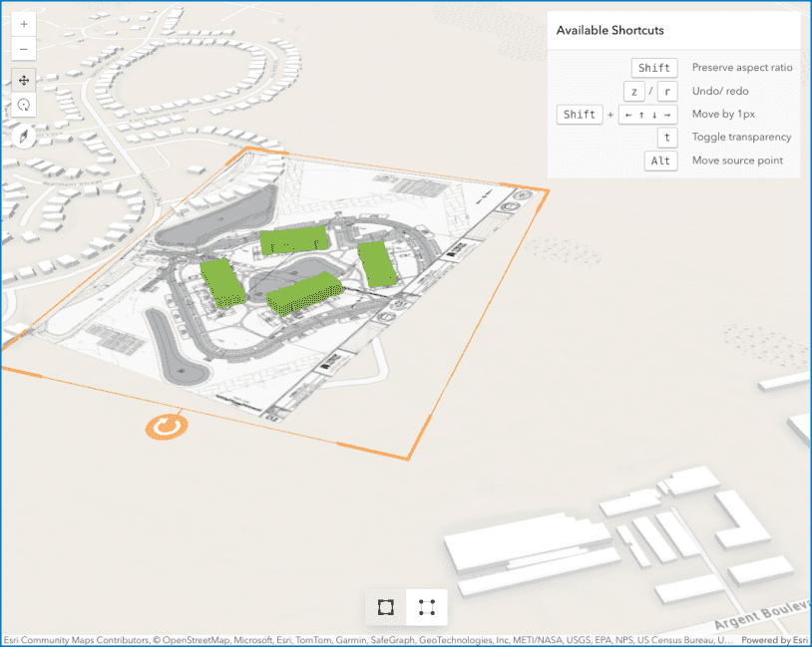Image resolution: width=812 pixels, height=647 pixels.
Task: Select the pan navigation tool
Action: pyautogui.click(x=24, y=80)
